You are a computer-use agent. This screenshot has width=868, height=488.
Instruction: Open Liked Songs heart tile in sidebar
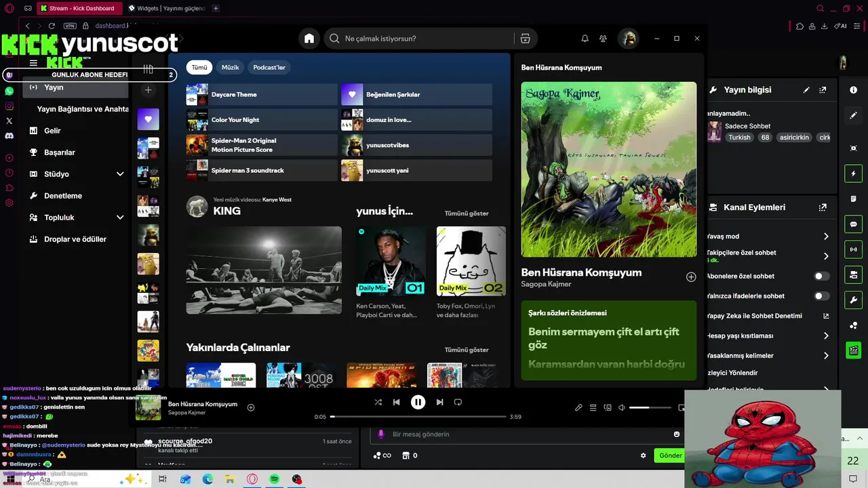(148, 119)
